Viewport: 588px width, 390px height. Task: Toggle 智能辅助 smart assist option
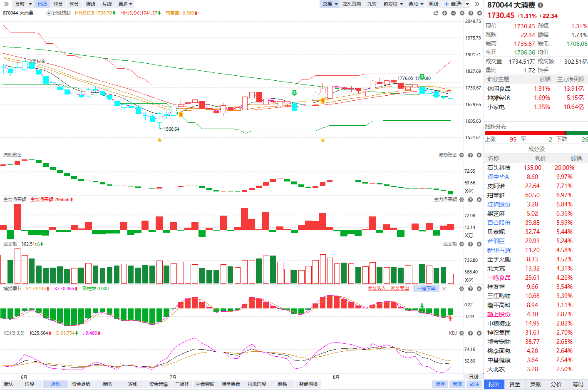pyautogui.click(x=59, y=13)
